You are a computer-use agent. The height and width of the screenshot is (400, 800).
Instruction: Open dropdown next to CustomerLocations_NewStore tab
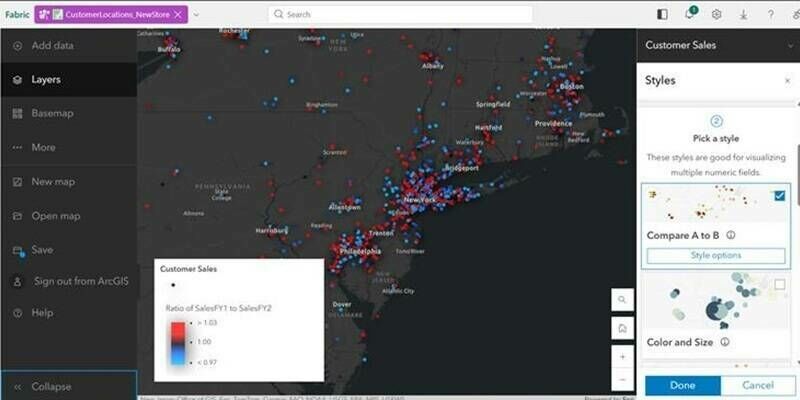pyautogui.click(x=196, y=15)
